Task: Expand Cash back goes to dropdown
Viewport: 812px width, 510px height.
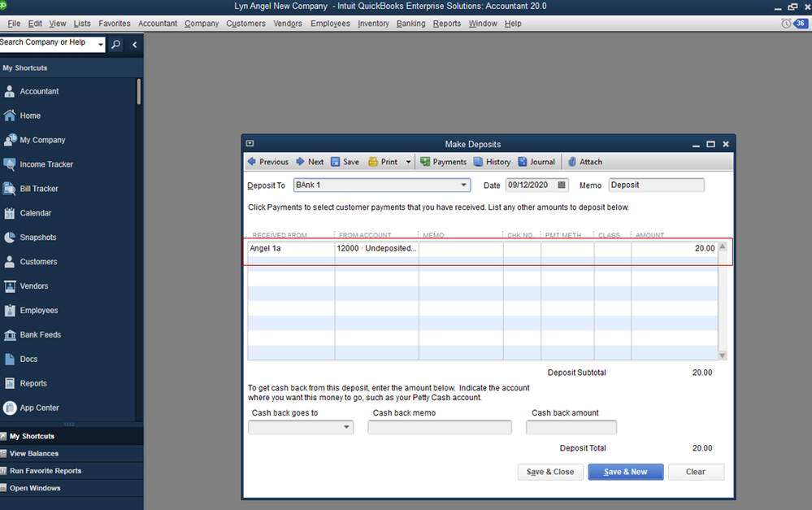Action: [346, 427]
